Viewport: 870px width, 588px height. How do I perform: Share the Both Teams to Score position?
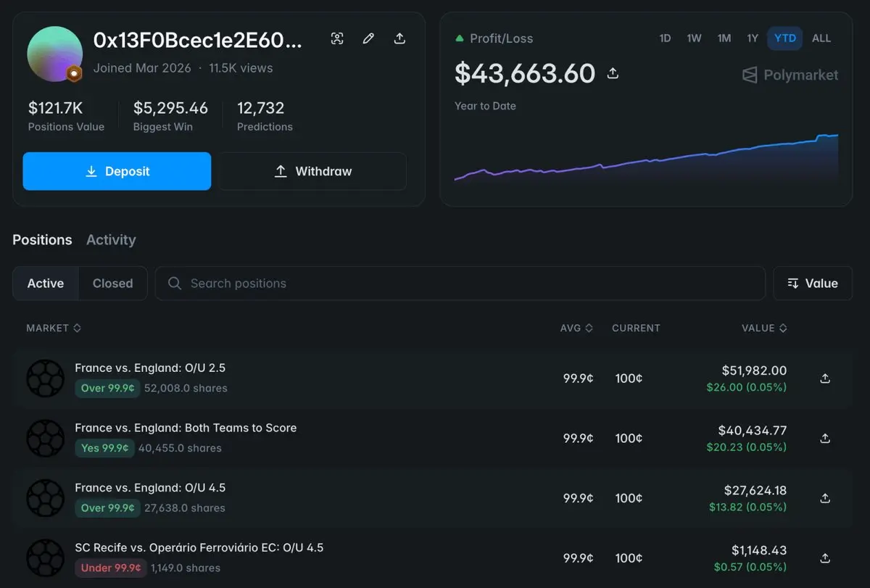tap(825, 439)
